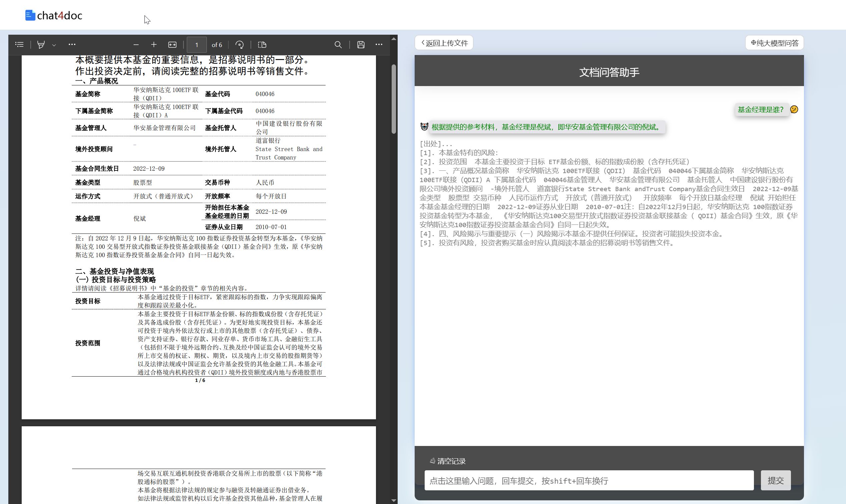
Task: Switch to 纯大模型问答 mode
Action: pos(774,43)
